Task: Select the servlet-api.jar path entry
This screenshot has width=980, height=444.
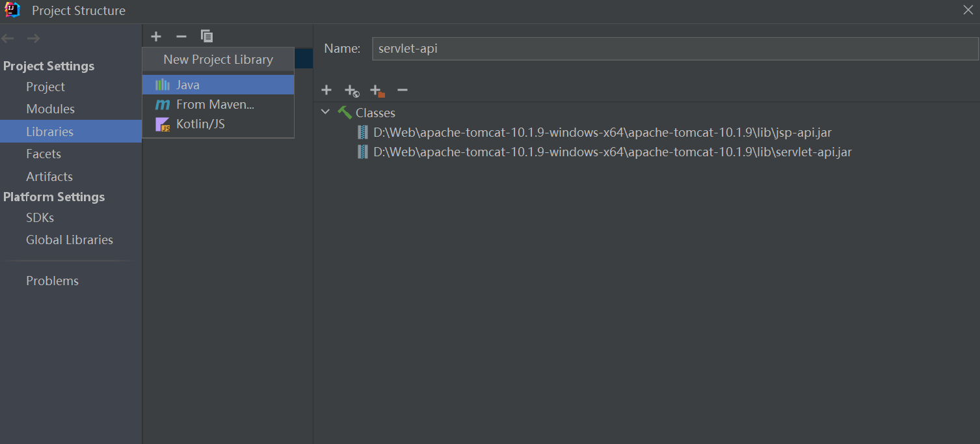Action: click(613, 152)
